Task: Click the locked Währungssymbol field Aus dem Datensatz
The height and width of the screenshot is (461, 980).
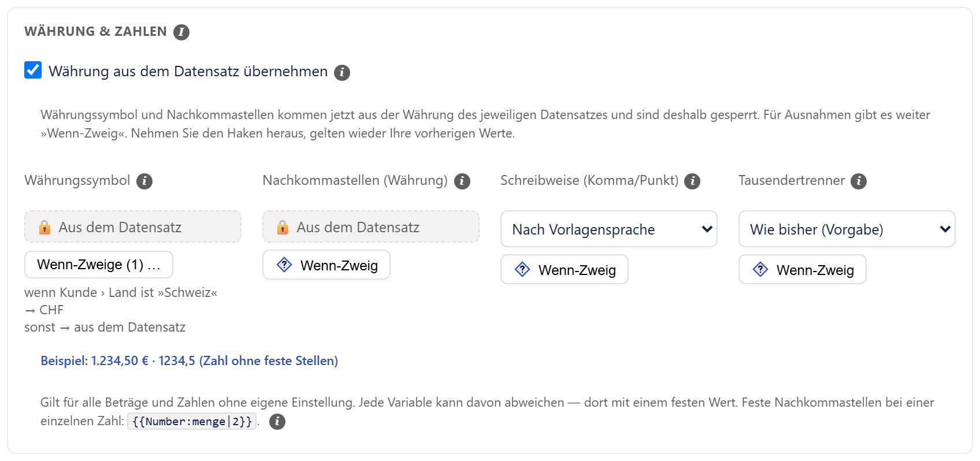Action: point(133,227)
